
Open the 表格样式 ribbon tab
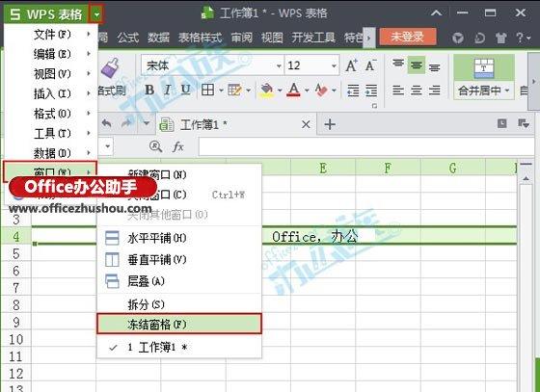201,38
